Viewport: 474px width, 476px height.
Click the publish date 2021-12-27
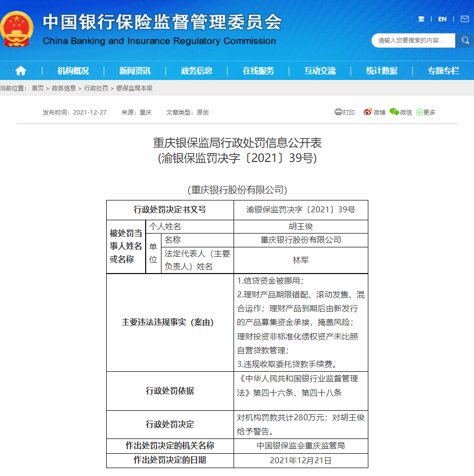90,112
